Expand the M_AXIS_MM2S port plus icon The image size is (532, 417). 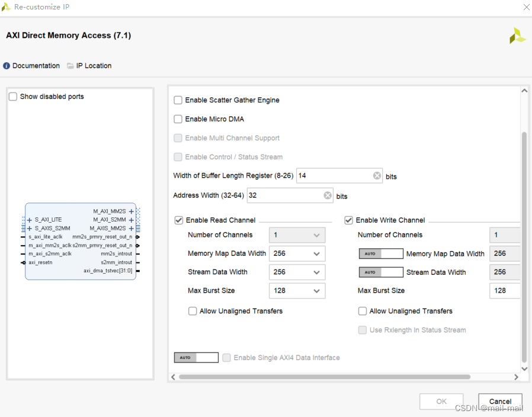click(132, 229)
